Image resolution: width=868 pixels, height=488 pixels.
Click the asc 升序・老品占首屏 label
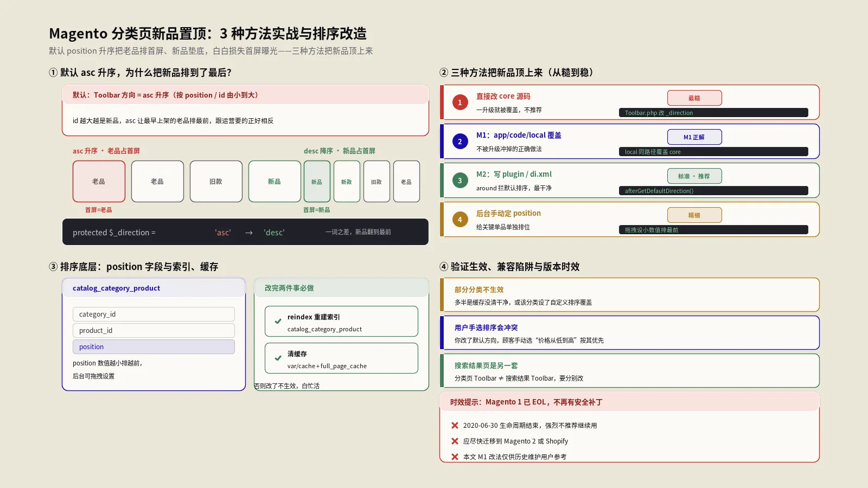[x=106, y=151]
